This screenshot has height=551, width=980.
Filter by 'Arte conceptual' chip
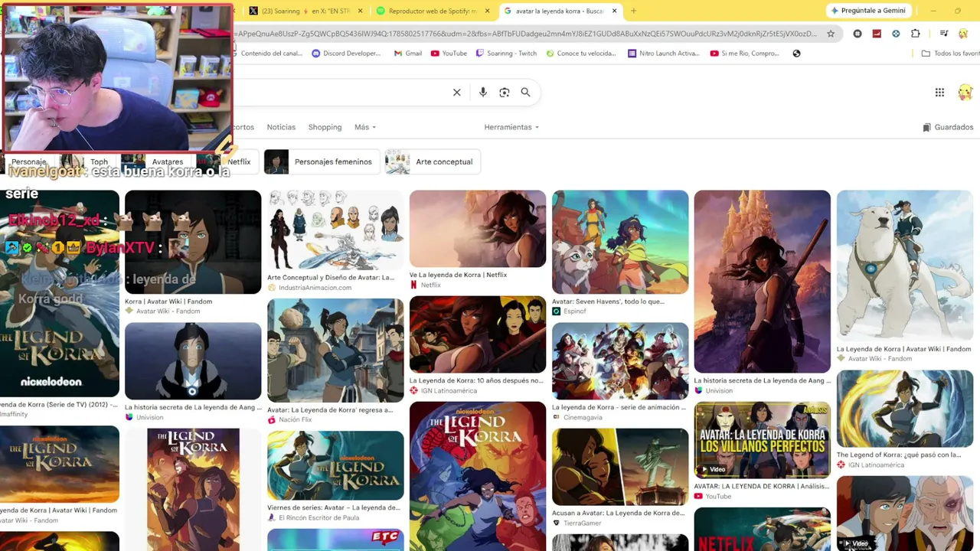pos(433,161)
